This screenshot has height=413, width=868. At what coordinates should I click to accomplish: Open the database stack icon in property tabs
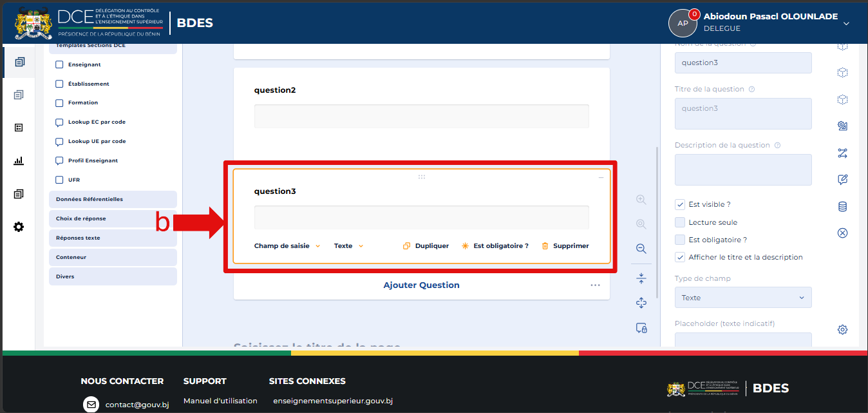(x=842, y=207)
